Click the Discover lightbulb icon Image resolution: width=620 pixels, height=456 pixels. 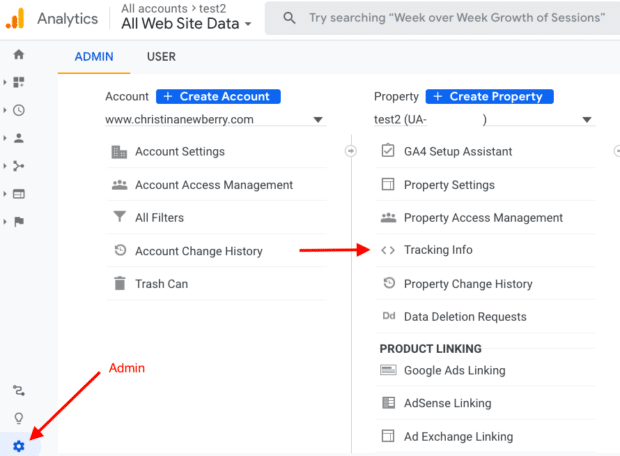(x=18, y=418)
